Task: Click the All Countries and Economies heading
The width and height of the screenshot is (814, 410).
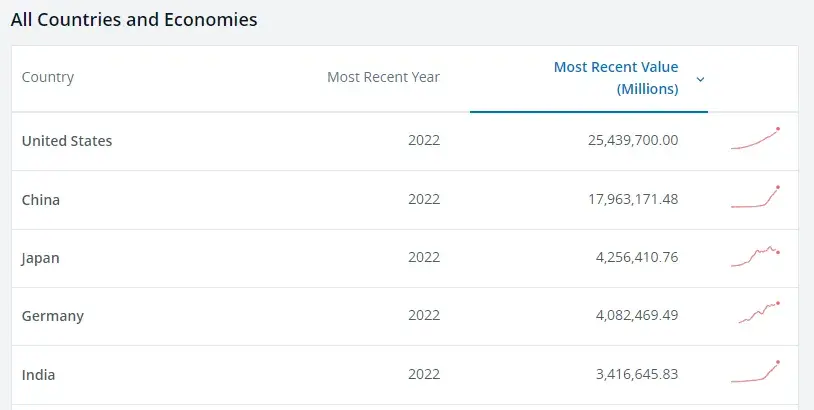Action: [134, 19]
